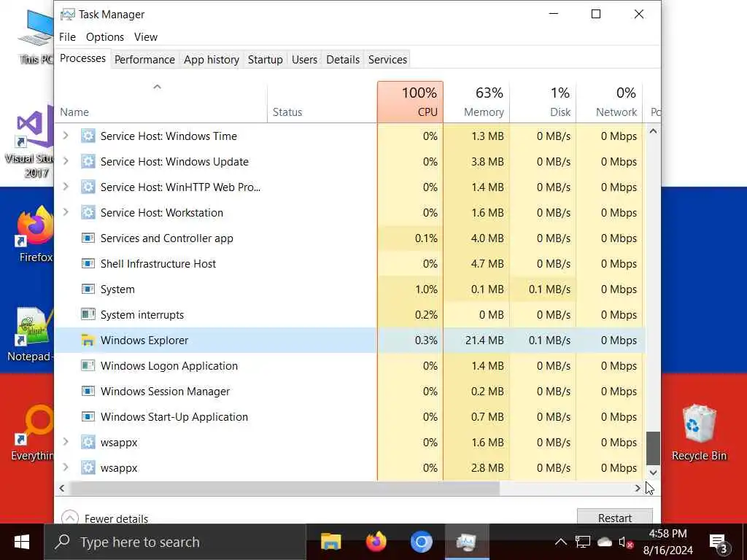Switch to the App history tab
This screenshot has height=560, width=747.
coord(212,60)
